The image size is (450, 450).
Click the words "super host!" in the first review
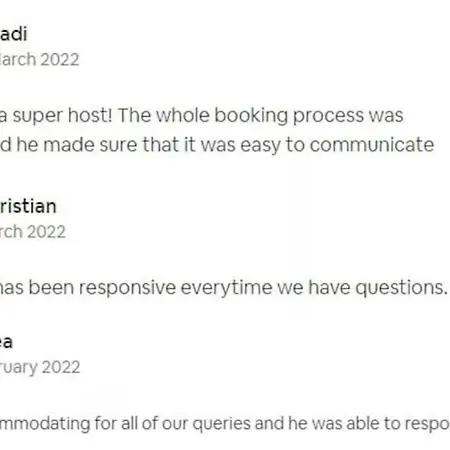62,116
